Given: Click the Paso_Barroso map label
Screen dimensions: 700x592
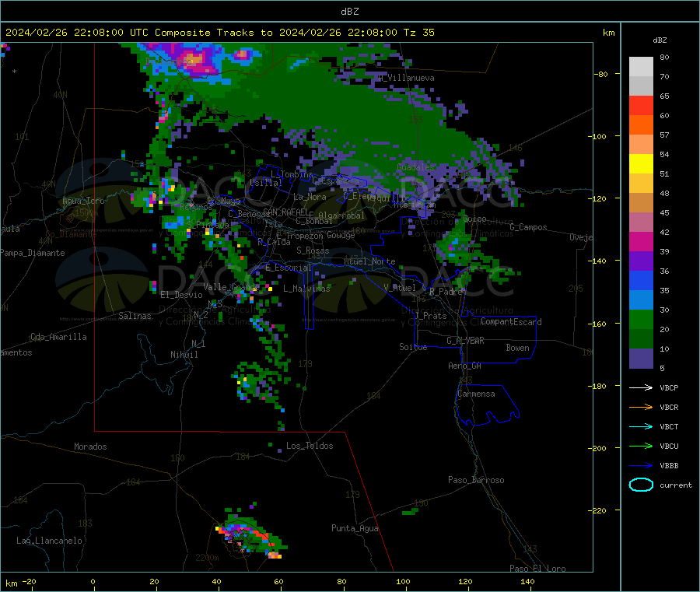Looking at the screenshot, I should coord(476,480).
